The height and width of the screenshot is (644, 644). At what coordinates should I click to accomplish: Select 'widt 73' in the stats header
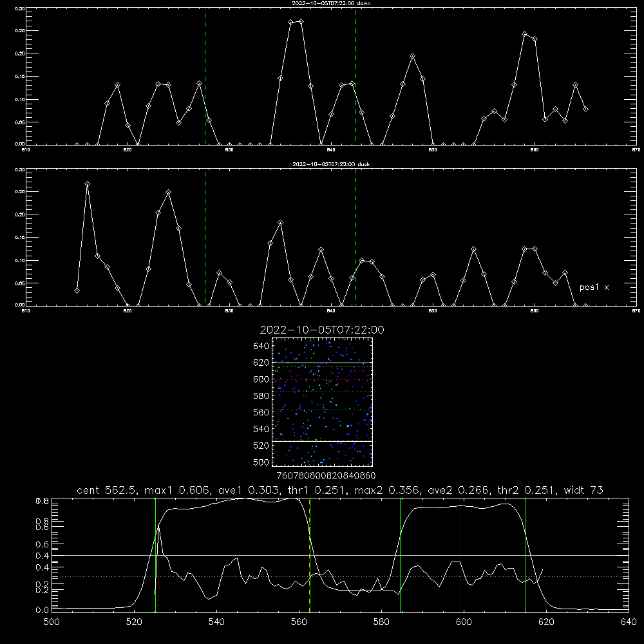point(583,490)
